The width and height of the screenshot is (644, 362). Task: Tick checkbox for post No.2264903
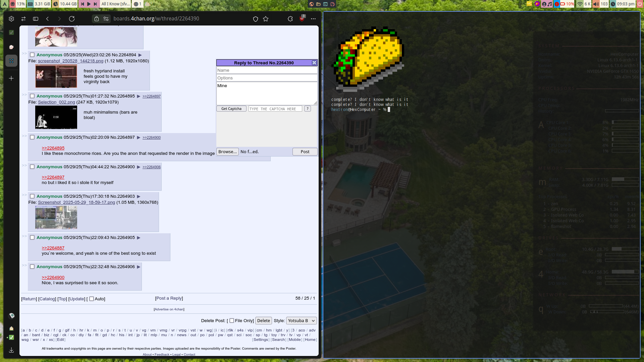32,196
